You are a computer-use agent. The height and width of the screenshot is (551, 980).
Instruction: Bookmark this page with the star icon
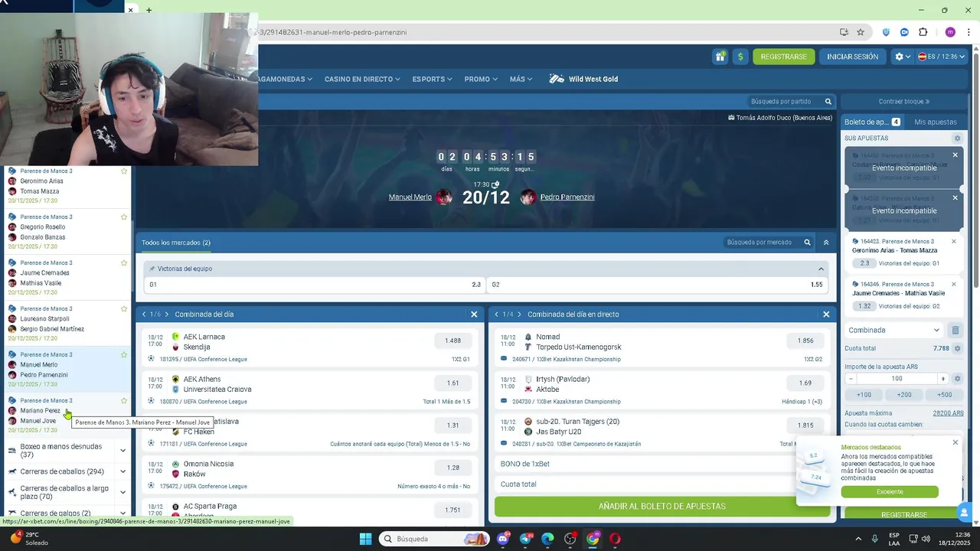[x=861, y=32]
